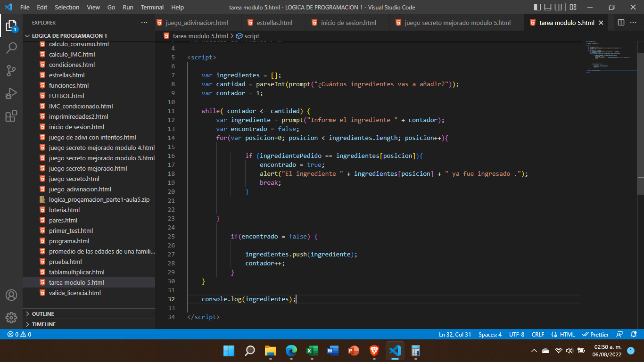Viewport: 644px width, 362px height.
Task: Open PowerPoint from the taskbar
Action: point(353,351)
